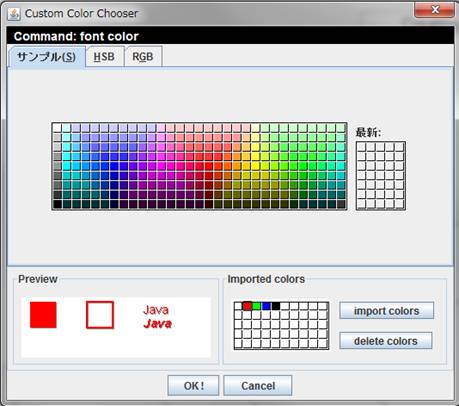The width and height of the screenshot is (459, 406).
Task: Click the solid red preview square
Action: tap(43, 315)
